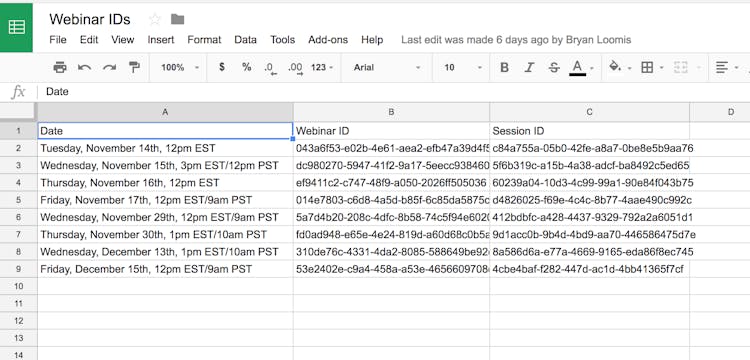The width and height of the screenshot is (750, 360).
Task: Select Session ID starting 4cbe4baf
Action: (589, 269)
